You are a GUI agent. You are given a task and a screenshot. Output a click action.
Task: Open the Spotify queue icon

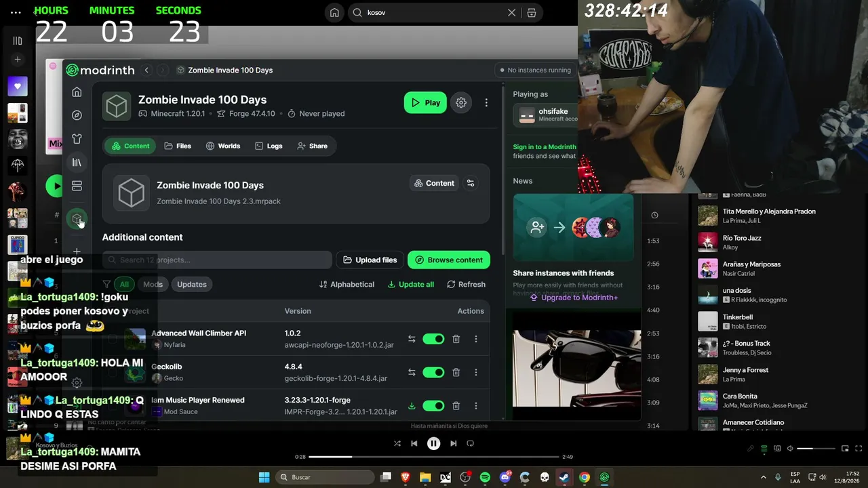tap(764, 449)
